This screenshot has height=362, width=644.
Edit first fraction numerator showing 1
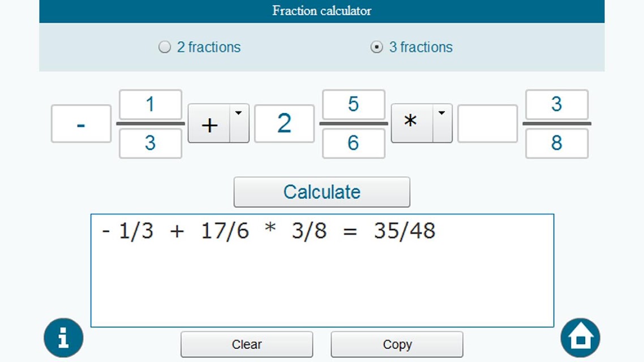click(x=150, y=105)
